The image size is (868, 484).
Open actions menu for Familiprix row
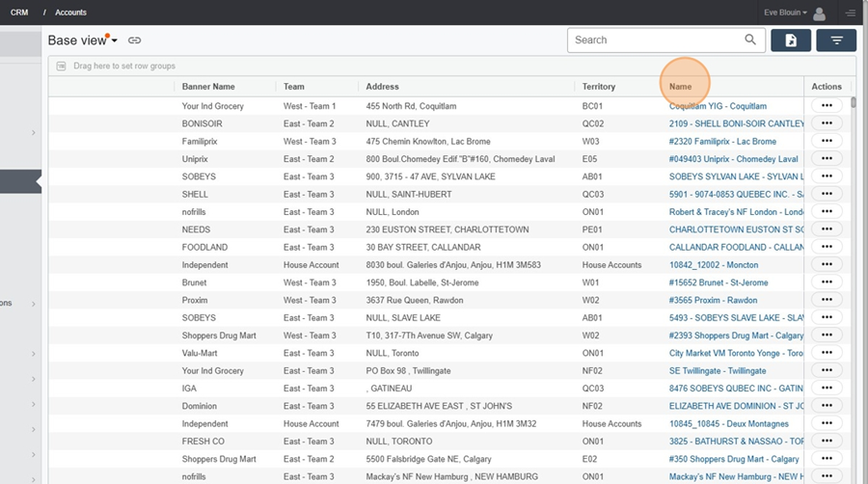(x=827, y=141)
